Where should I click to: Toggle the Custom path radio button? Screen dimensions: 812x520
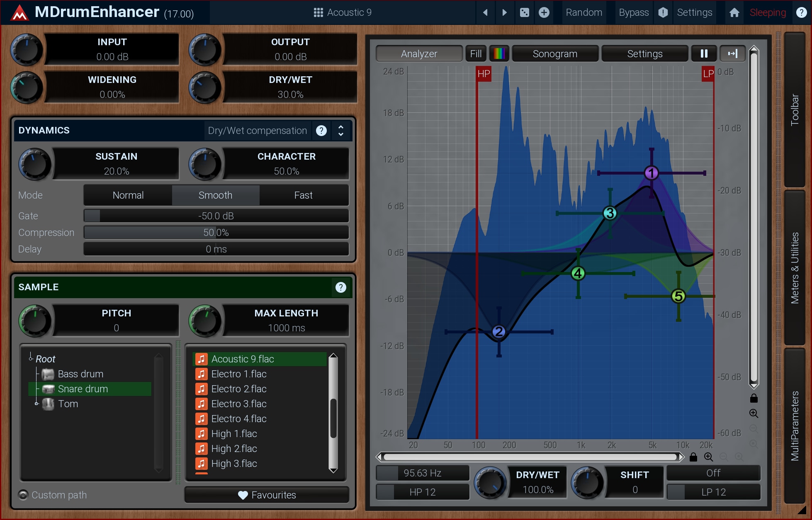(x=23, y=495)
